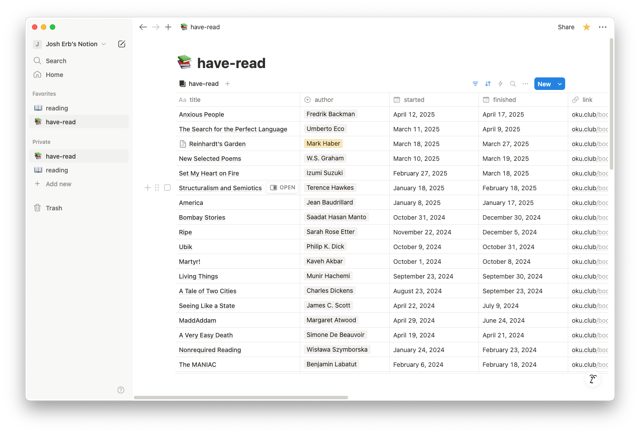Open the New button dropdown arrow
Screen dimensions: 640x434
[560, 84]
